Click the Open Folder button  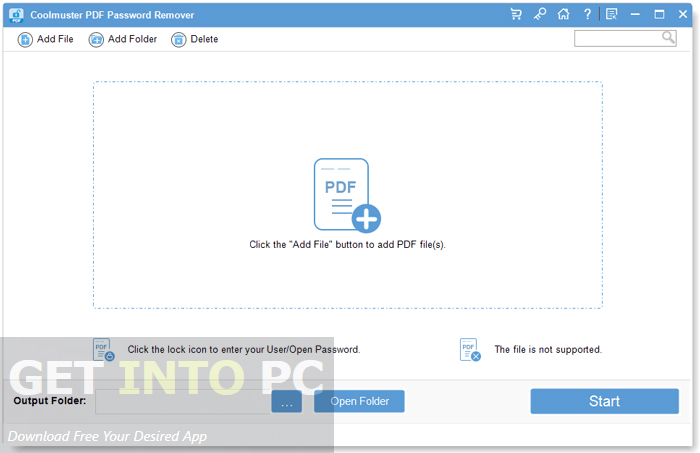click(x=359, y=401)
